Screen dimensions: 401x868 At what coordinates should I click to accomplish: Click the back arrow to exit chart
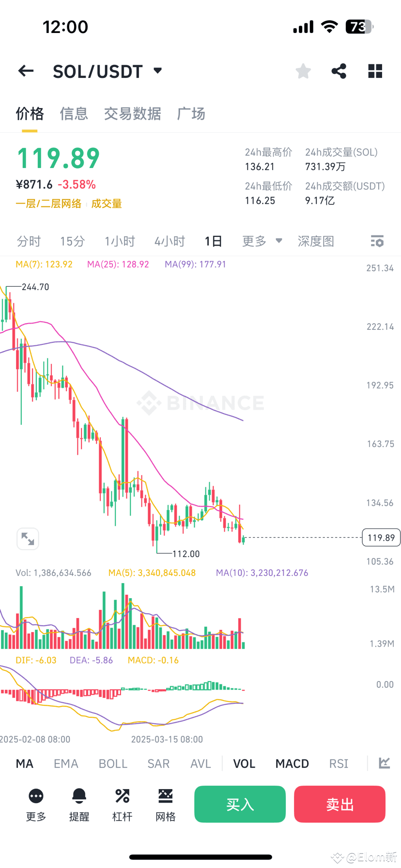coord(25,71)
